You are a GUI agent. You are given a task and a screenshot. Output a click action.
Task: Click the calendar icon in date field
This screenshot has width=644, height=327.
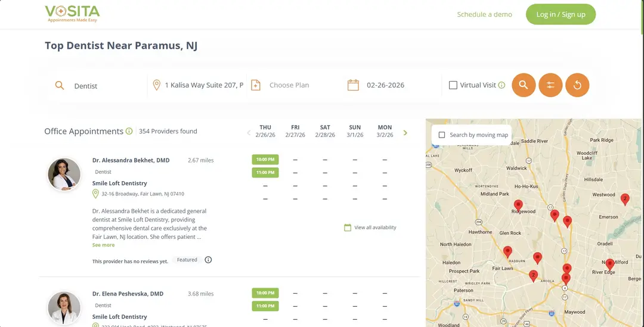click(353, 85)
